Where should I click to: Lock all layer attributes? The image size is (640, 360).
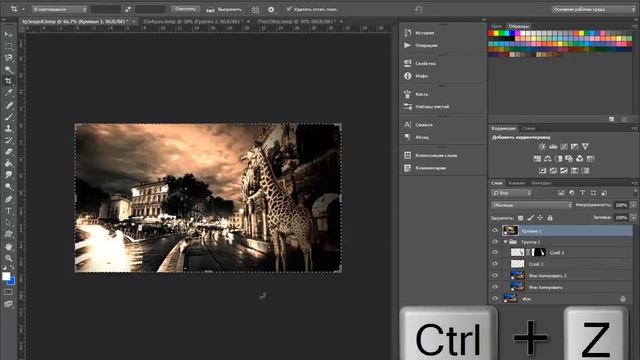pyautogui.click(x=550, y=218)
